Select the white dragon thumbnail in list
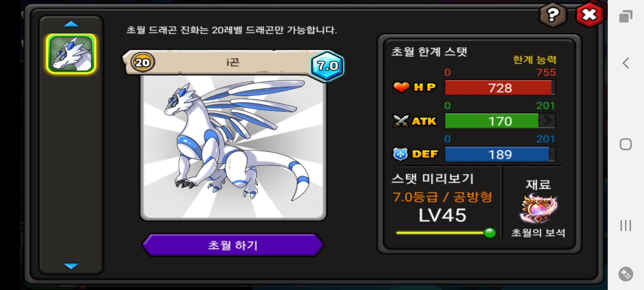The width and height of the screenshot is (644, 290). [71, 54]
